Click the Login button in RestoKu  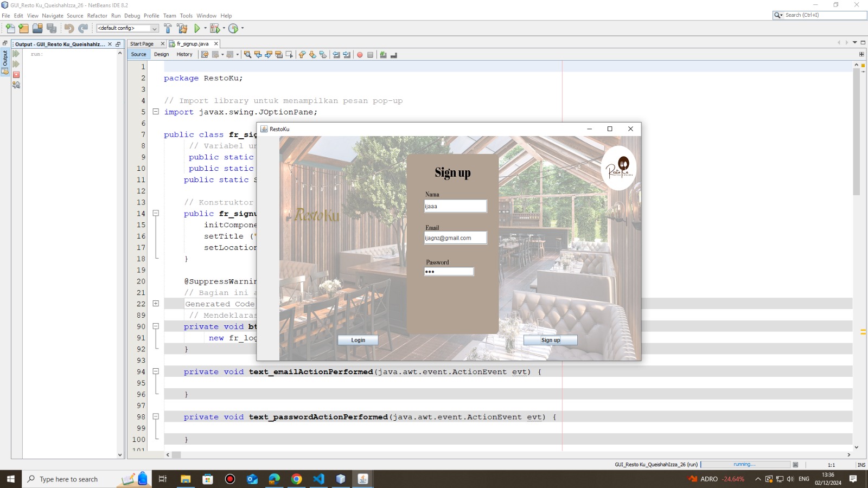(x=358, y=340)
